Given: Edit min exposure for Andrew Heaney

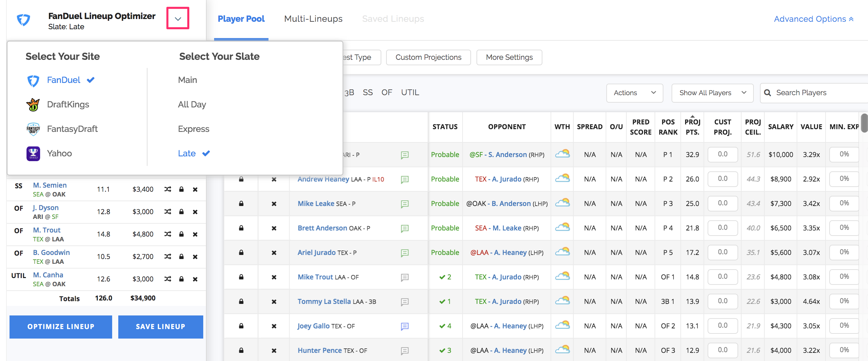Looking at the screenshot, I should 844,179.
